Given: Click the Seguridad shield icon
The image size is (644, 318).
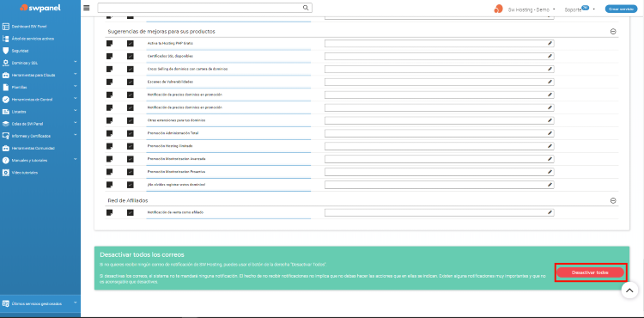Looking at the screenshot, I should [x=6, y=51].
